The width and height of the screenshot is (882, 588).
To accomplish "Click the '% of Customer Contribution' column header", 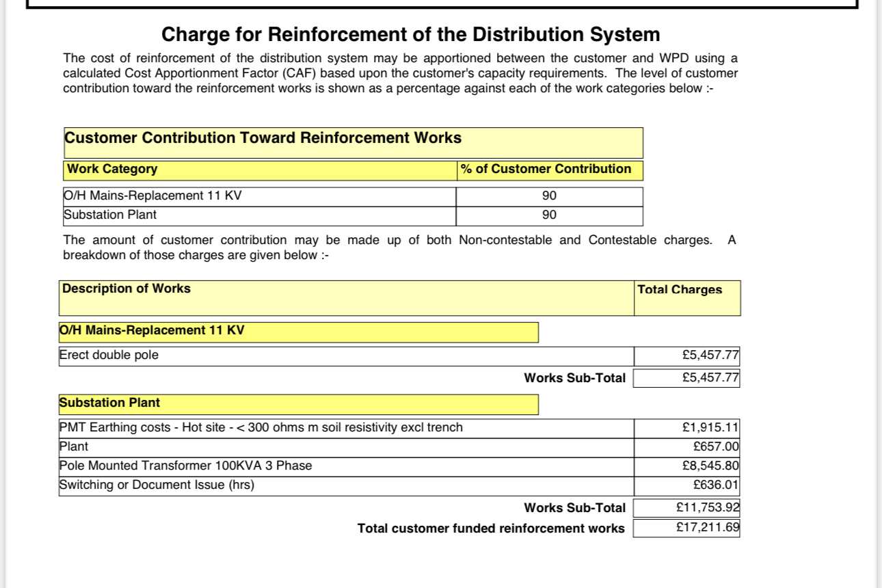I will [550, 170].
